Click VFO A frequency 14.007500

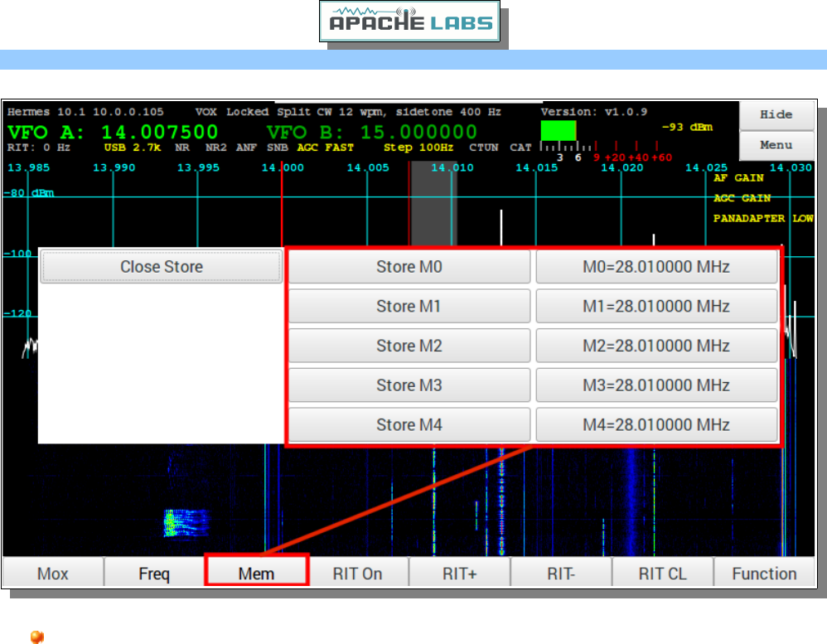point(160,132)
